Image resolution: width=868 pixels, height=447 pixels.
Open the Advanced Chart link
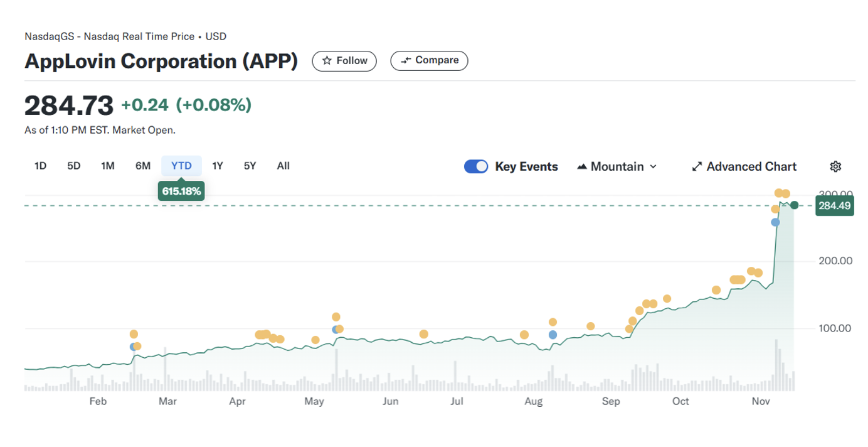pyautogui.click(x=744, y=166)
